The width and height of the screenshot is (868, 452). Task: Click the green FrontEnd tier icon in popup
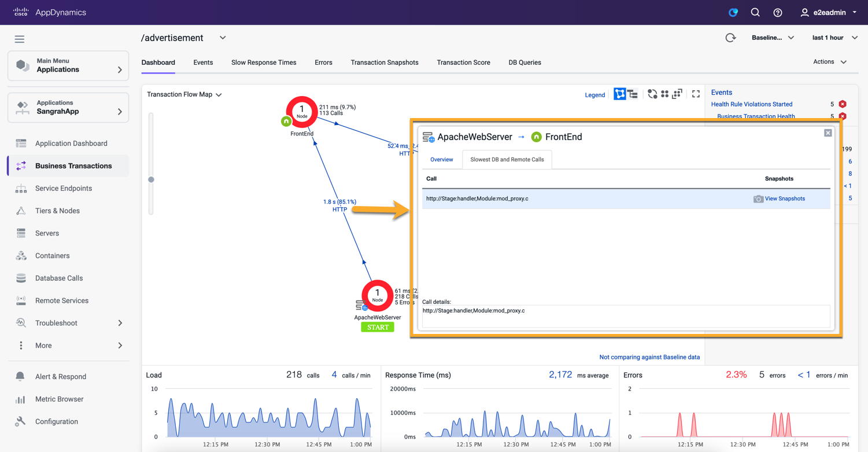click(x=537, y=137)
